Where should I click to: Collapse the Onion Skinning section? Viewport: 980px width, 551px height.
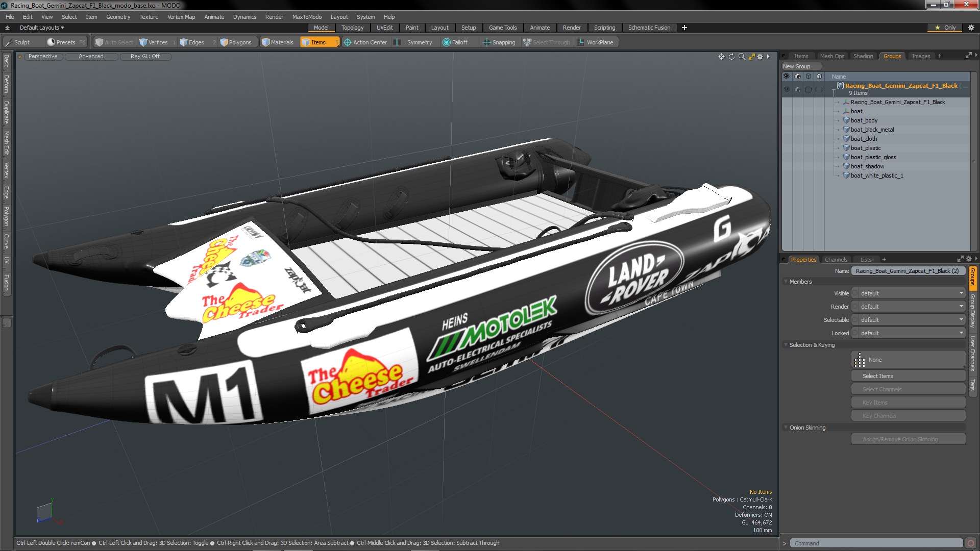786,428
